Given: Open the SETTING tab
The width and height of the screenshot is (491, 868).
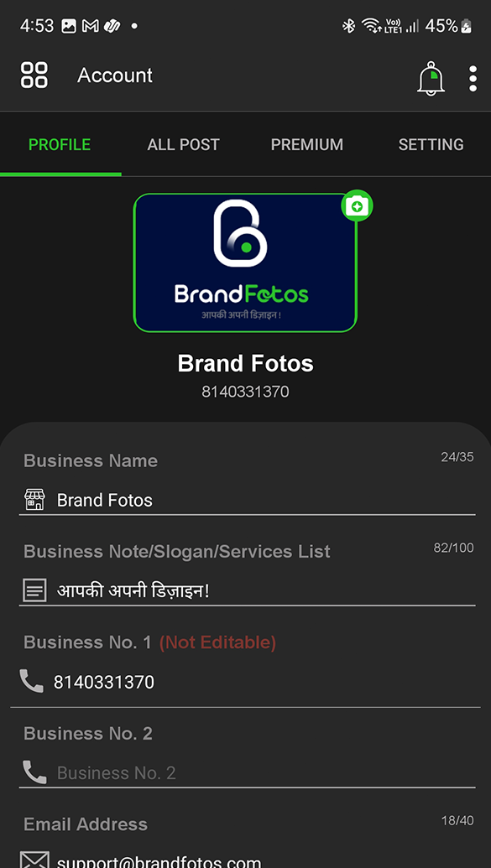Looking at the screenshot, I should point(431,144).
